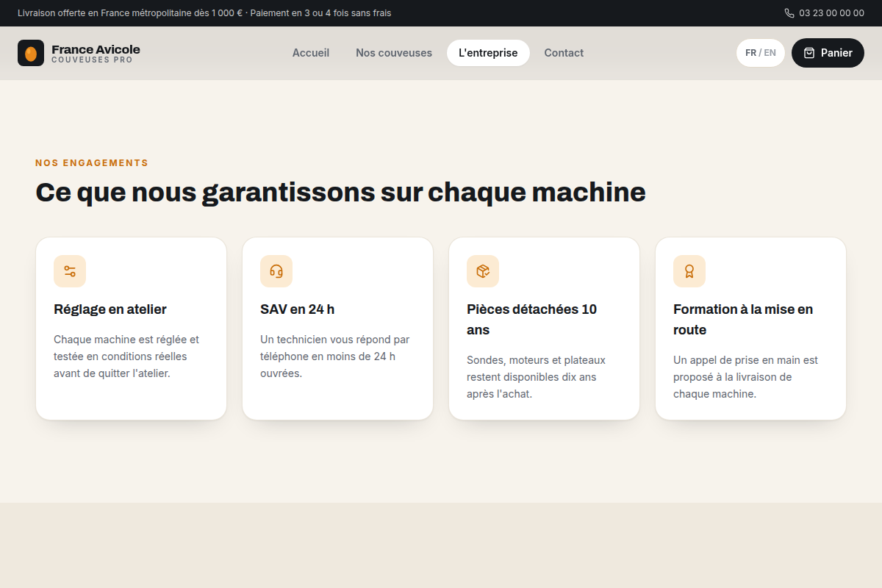Click the headset icon for SAV en 24 h

pos(276,271)
